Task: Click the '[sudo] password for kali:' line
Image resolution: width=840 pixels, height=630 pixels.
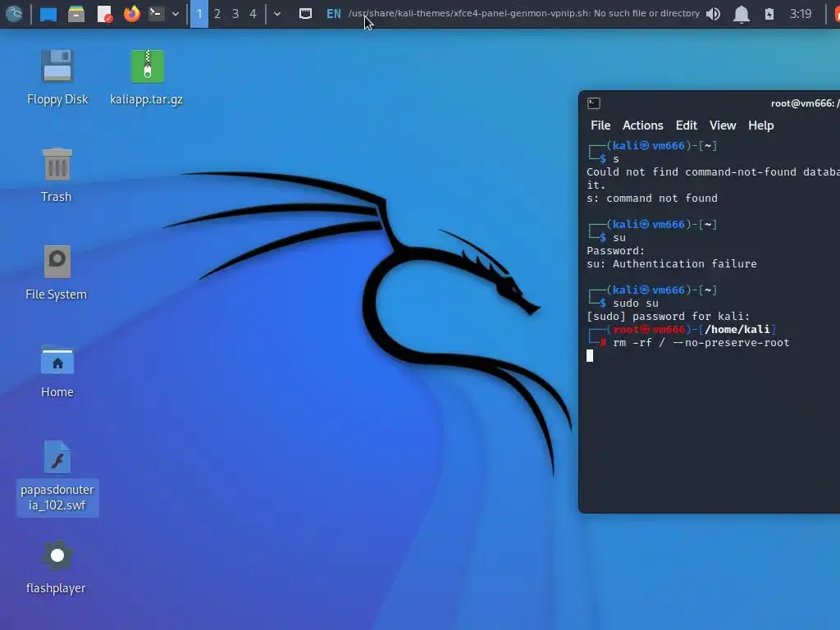Action: click(x=668, y=317)
